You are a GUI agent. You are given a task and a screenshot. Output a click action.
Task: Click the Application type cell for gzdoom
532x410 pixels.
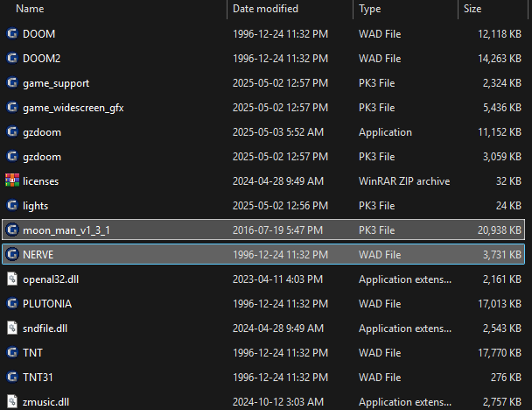point(385,132)
